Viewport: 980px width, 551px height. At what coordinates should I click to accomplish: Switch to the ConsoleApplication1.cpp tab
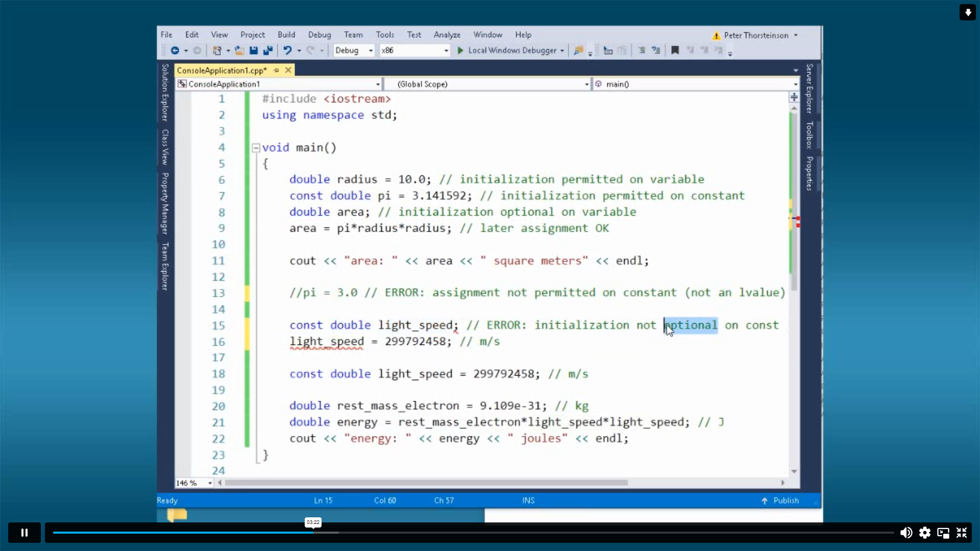(x=222, y=70)
